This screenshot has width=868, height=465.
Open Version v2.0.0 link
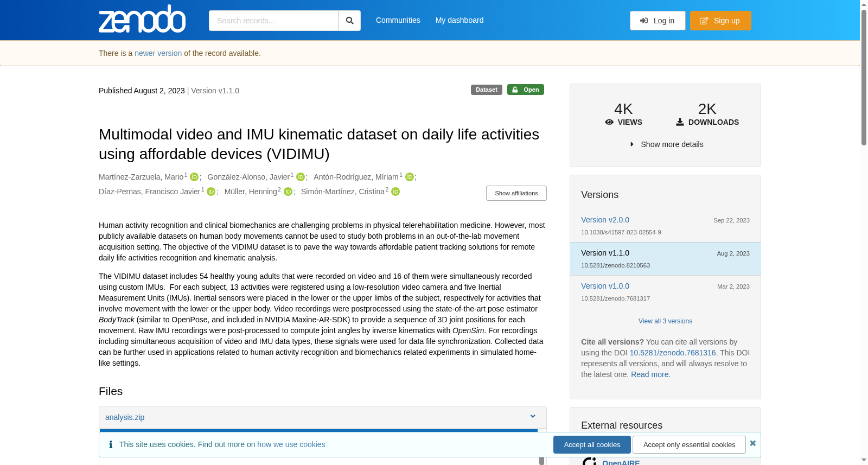(x=605, y=220)
